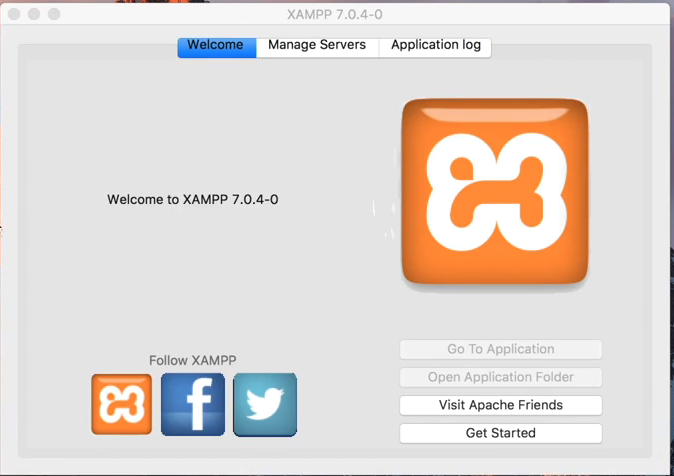Click the Visit Apache Friends button
This screenshot has width=674, height=476.
pos(500,405)
